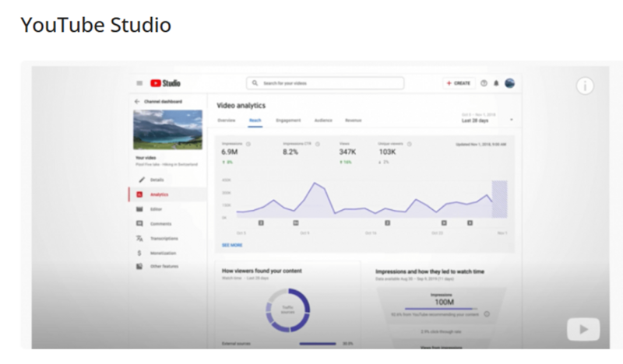Click the Other features icon
The image size is (623, 364).
click(x=139, y=266)
